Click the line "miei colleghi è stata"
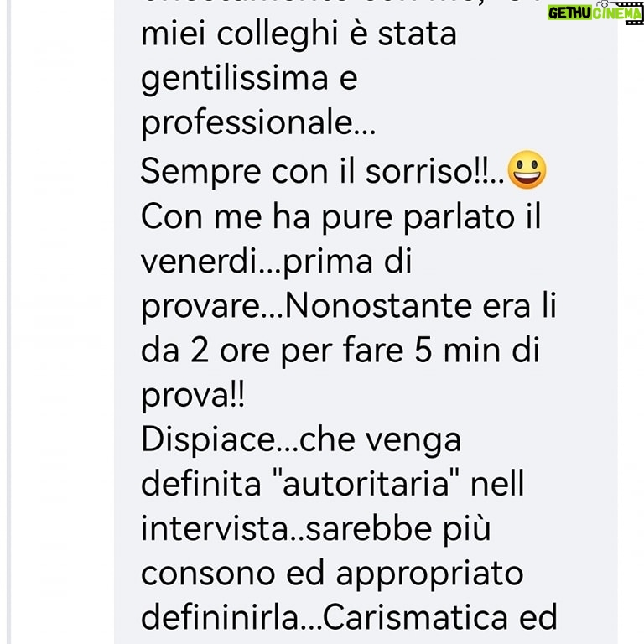The width and height of the screenshot is (644, 644). (x=299, y=34)
